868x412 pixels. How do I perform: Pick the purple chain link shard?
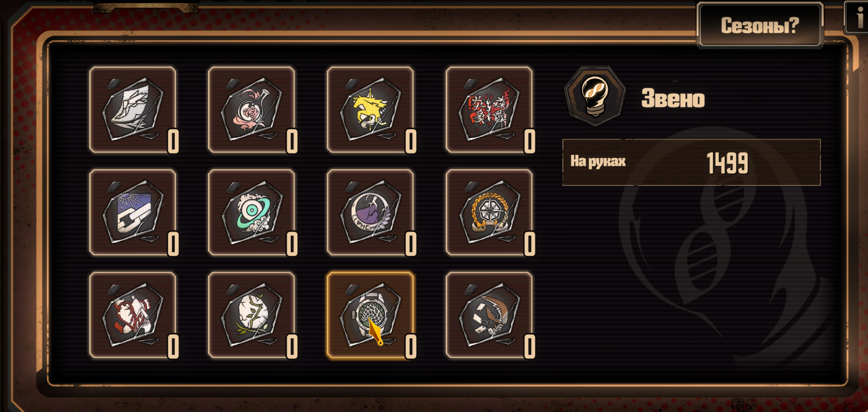133,212
